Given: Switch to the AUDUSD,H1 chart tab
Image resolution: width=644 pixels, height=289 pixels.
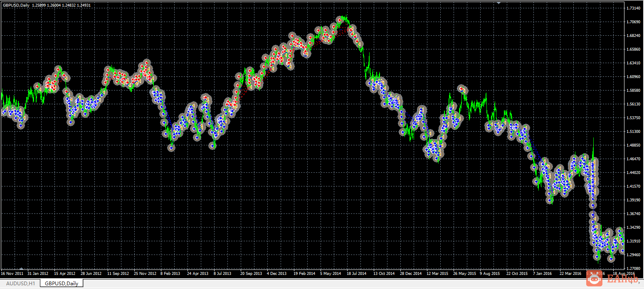Looking at the screenshot, I should 21,283.
